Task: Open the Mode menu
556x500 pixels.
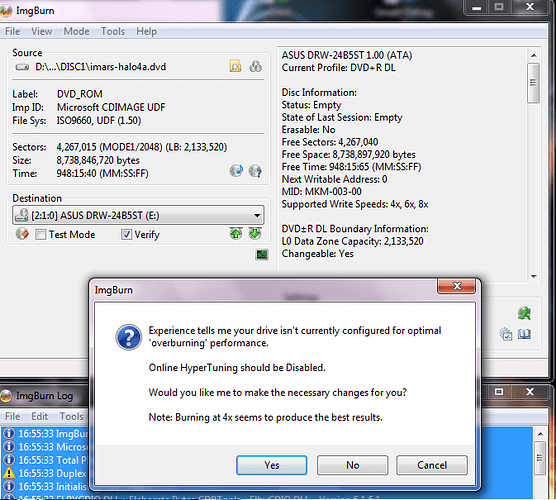Action: [76, 32]
